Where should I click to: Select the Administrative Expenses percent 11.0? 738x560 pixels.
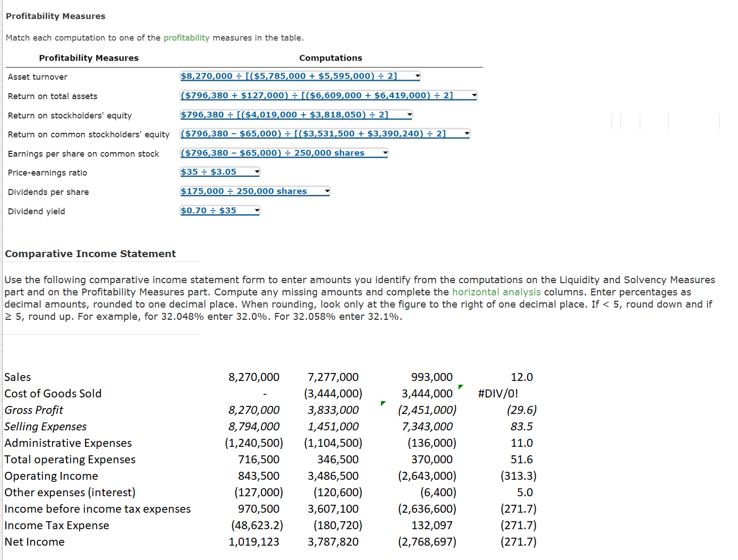pyautogui.click(x=522, y=443)
